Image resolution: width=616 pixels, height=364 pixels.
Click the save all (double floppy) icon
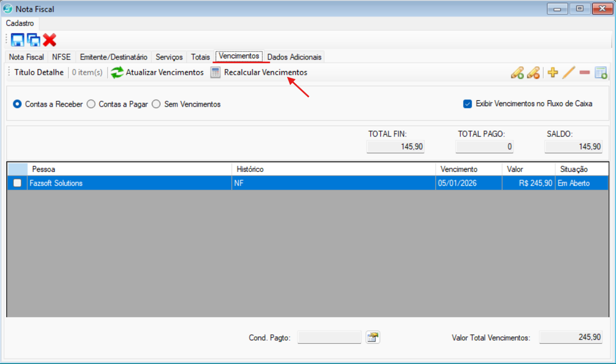34,40
